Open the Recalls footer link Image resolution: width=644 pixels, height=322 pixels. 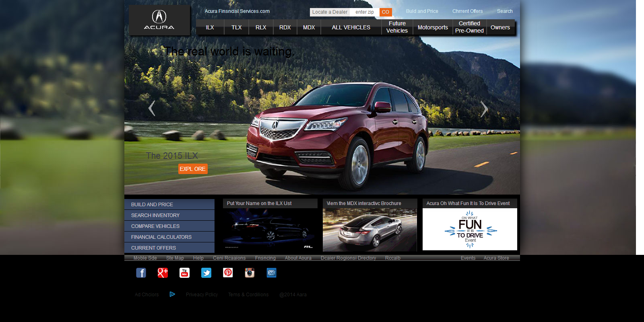point(393,258)
